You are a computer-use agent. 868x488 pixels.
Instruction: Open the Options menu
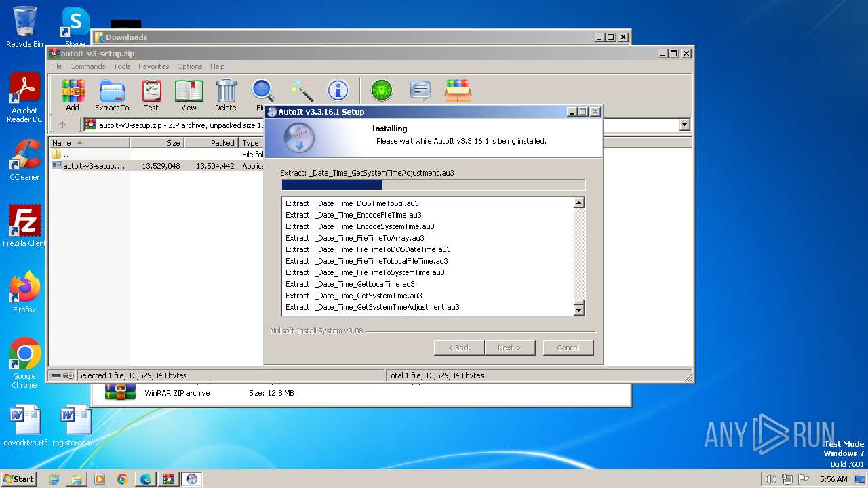pyautogui.click(x=190, y=66)
